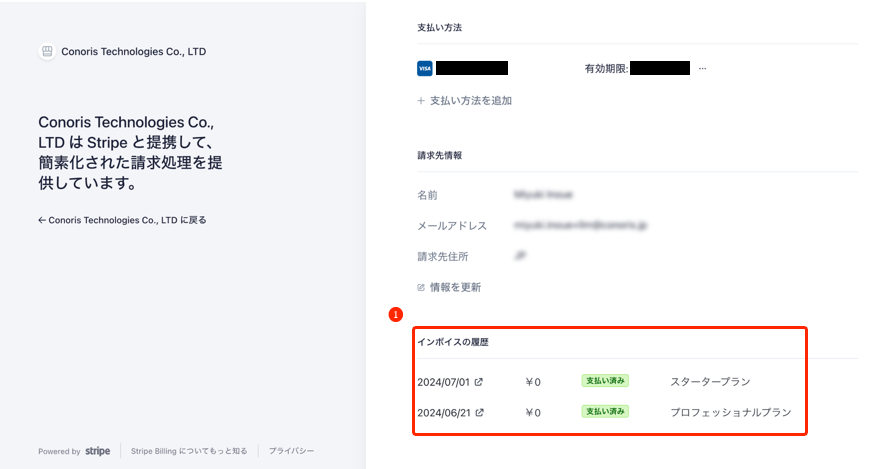Viewport: 872px width, 469px height.
Task: Click スタータープラン text
Action: coord(710,382)
